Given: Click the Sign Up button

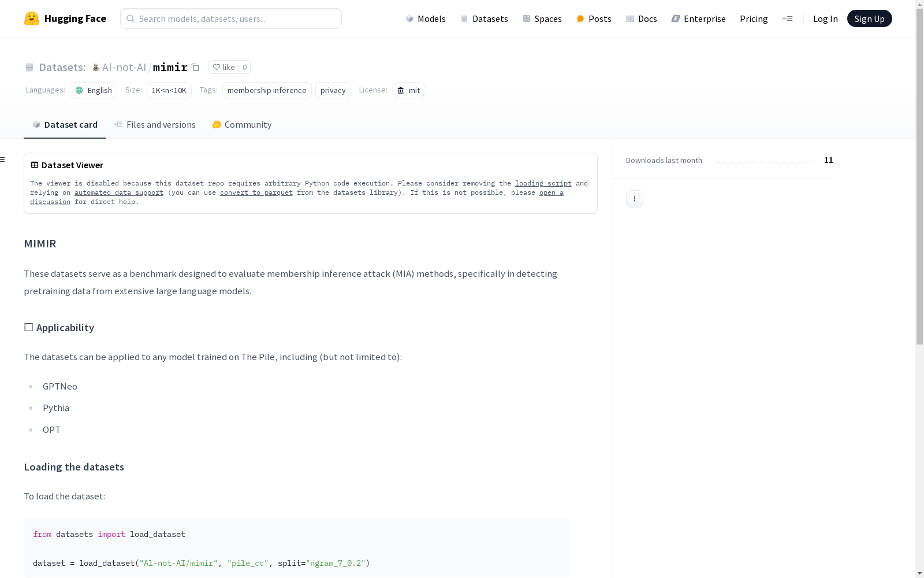Looking at the screenshot, I should click(x=869, y=18).
